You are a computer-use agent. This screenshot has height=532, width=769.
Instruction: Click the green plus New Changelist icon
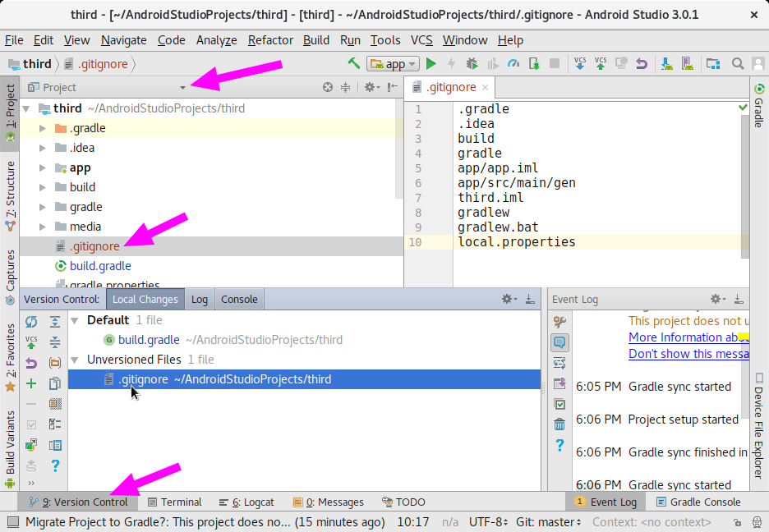tap(31, 383)
